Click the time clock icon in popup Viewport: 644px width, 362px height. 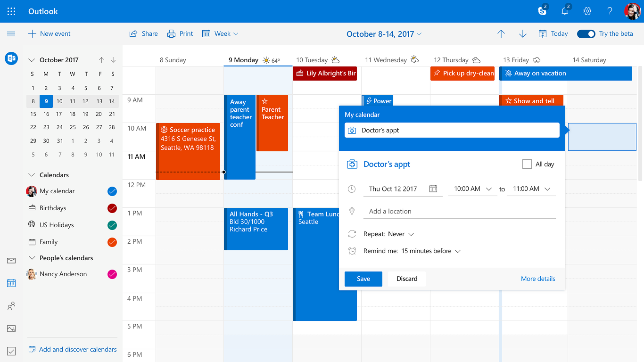click(x=352, y=189)
